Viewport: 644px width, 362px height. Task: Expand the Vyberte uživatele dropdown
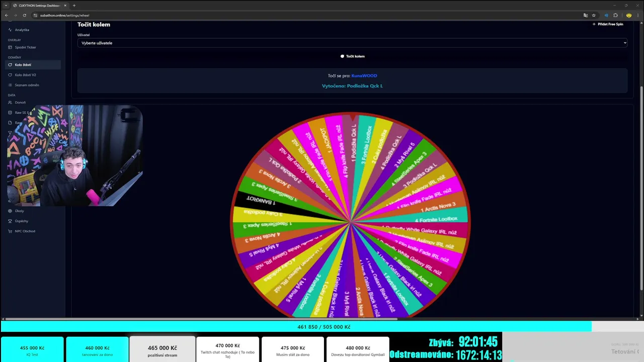(352, 43)
